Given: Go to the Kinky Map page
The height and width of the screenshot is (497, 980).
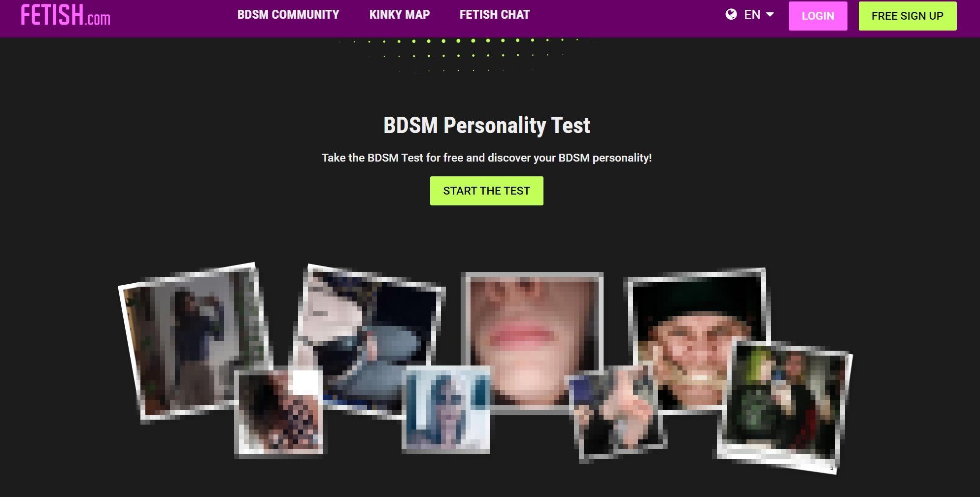Looking at the screenshot, I should point(400,15).
